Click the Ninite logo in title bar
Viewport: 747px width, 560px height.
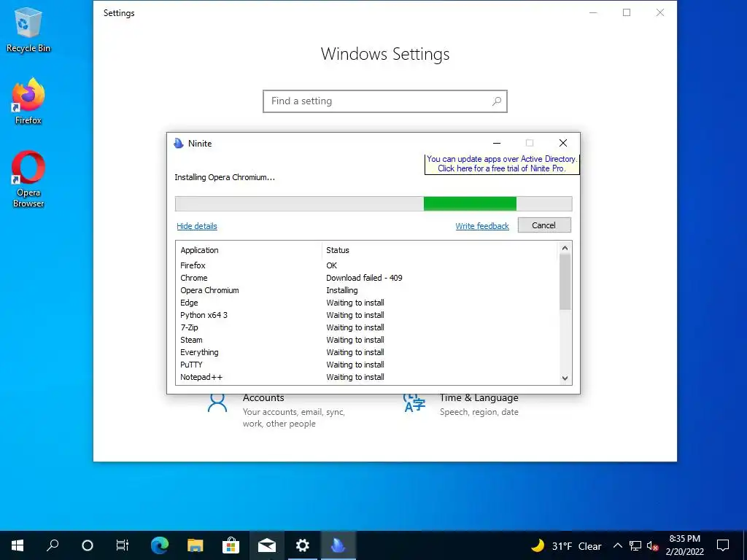[179, 144]
